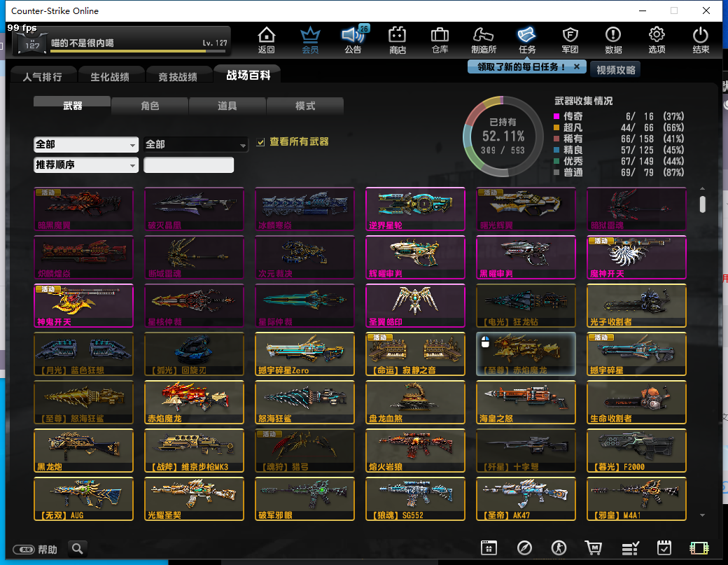This screenshot has height=565, width=728.
Task: Click the 视频攻略 button
Action: click(x=615, y=69)
